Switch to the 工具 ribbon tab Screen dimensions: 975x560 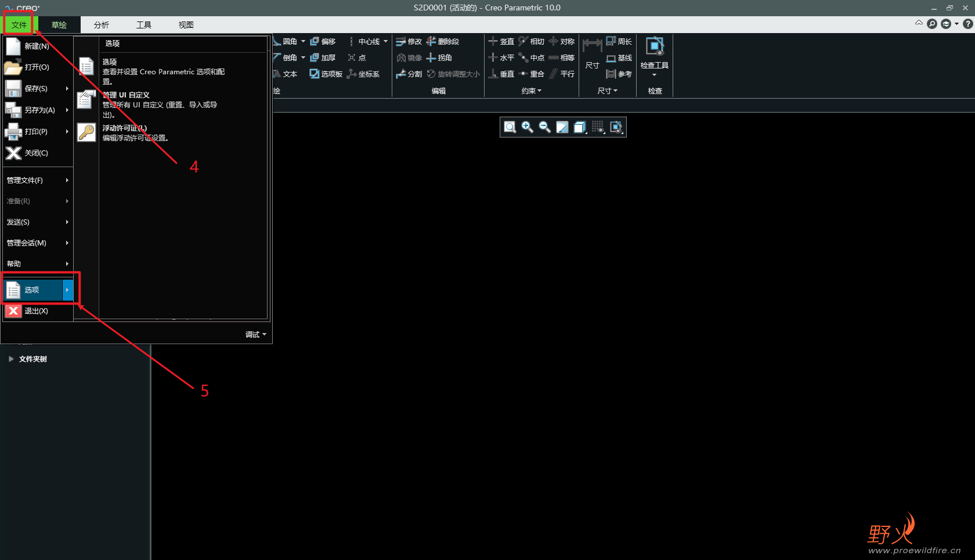click(x=144, y=25)
